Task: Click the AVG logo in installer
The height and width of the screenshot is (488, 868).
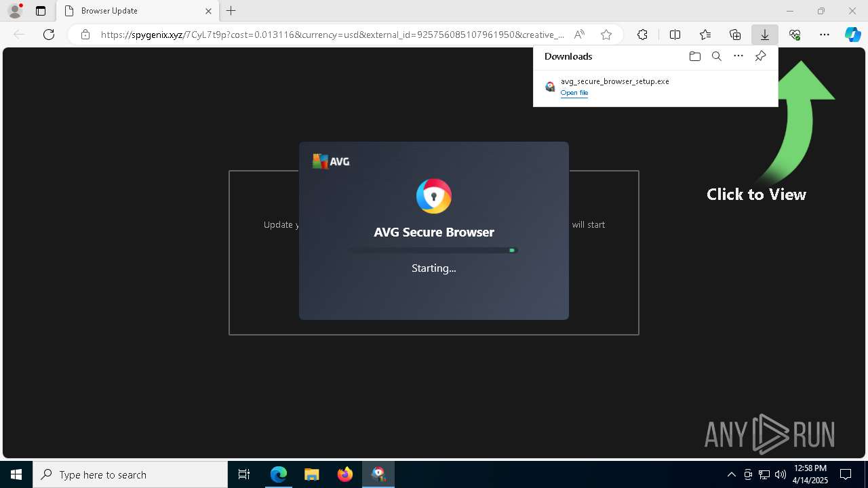Action: click(331, 161)
